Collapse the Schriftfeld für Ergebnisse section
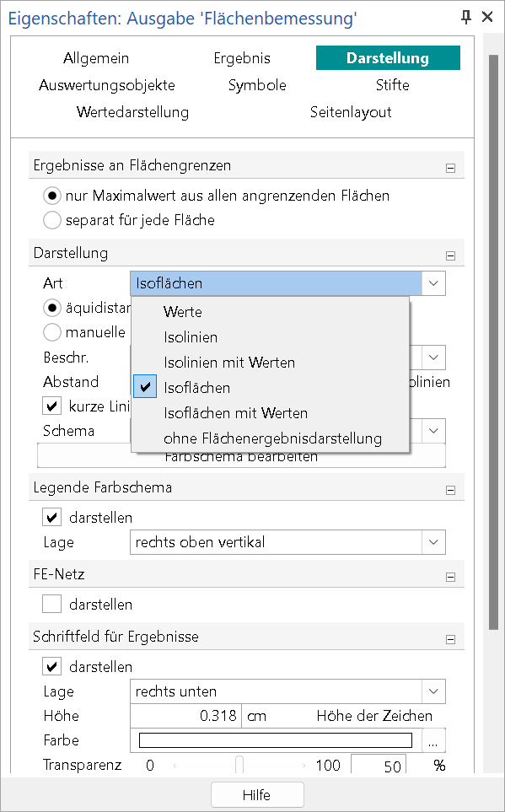505x812 pixels. (x=450, y=639)
